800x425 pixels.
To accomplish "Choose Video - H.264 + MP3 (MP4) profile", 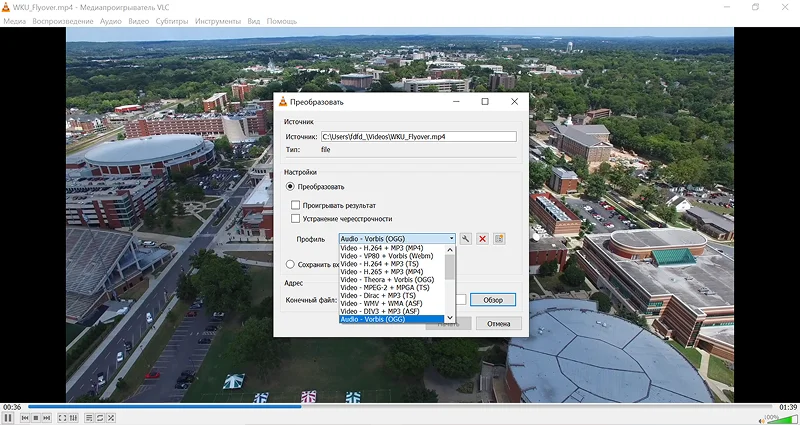I will pos(392,248).
